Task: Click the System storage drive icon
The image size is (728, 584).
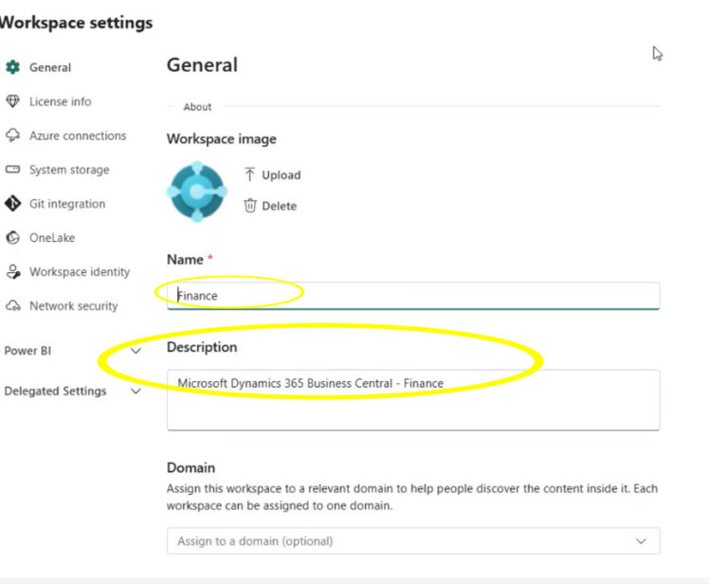Action: coord(12,170)
